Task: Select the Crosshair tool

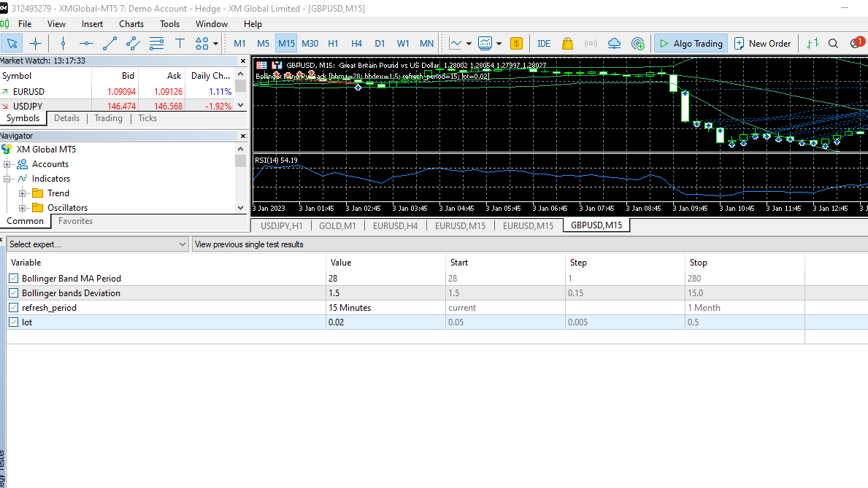Action: pyautogui.click(x=35, y=43)
